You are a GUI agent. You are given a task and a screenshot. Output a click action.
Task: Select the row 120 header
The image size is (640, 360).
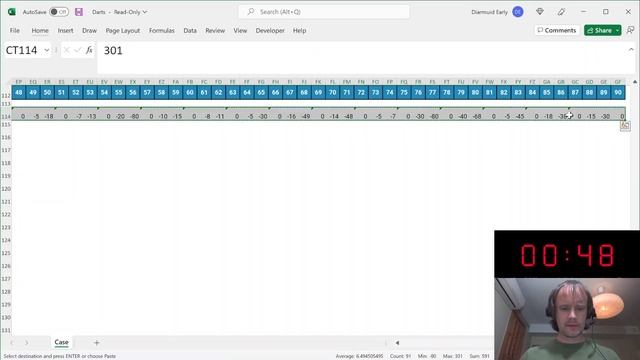(6, 189)
